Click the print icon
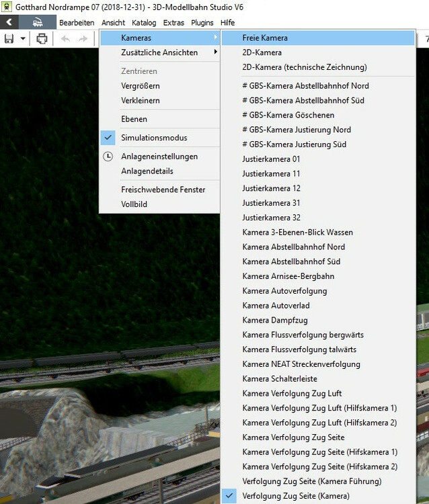The image size is (429, 504). tap(42, 39)
